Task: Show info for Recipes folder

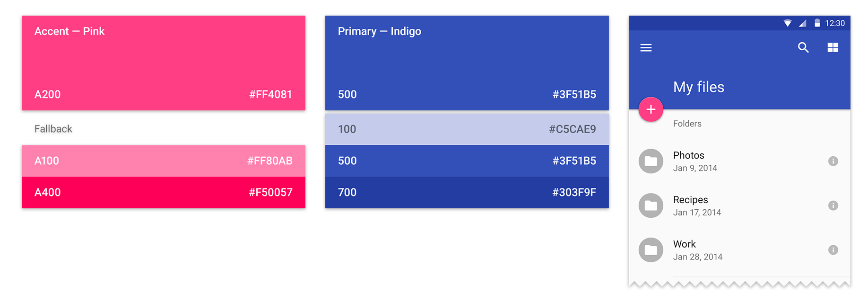Action: 833,205
